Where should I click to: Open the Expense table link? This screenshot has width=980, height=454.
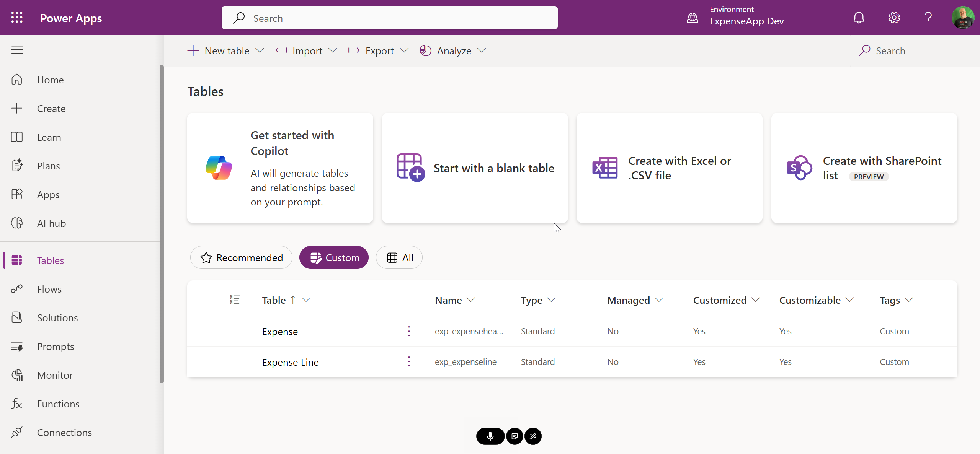[280, 332]
